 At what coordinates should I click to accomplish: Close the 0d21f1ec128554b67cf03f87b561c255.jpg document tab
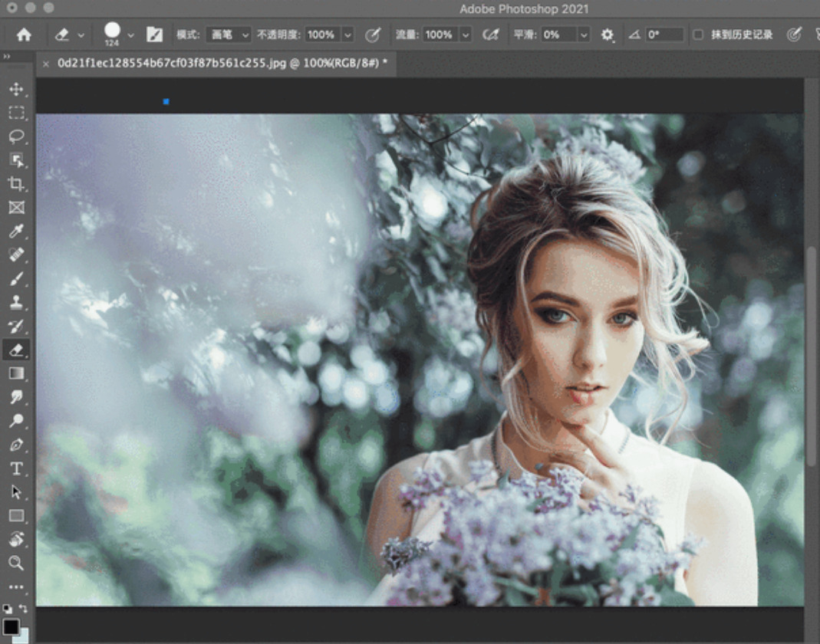(x=46, y=64)
